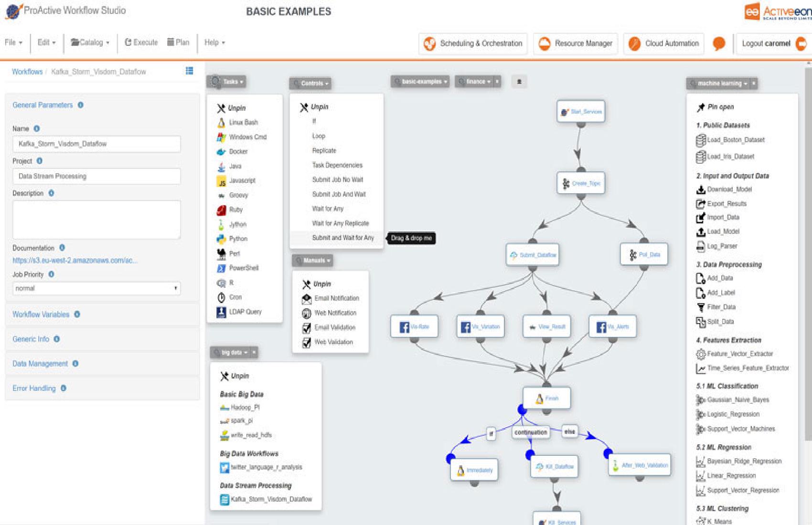The image size is (812, 525).
Task: Click the orange chat bubble icon
Action: 719,43
